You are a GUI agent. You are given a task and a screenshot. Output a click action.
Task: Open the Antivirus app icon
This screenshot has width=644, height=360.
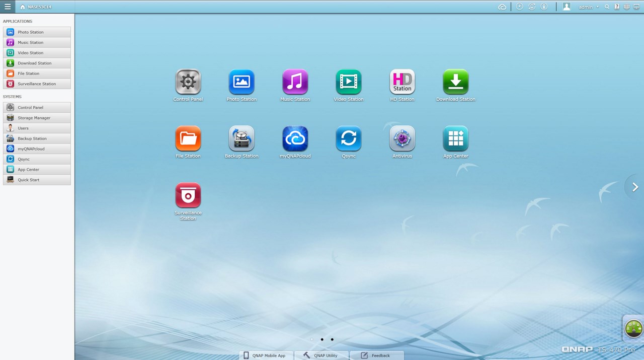(x=402, y=138)
